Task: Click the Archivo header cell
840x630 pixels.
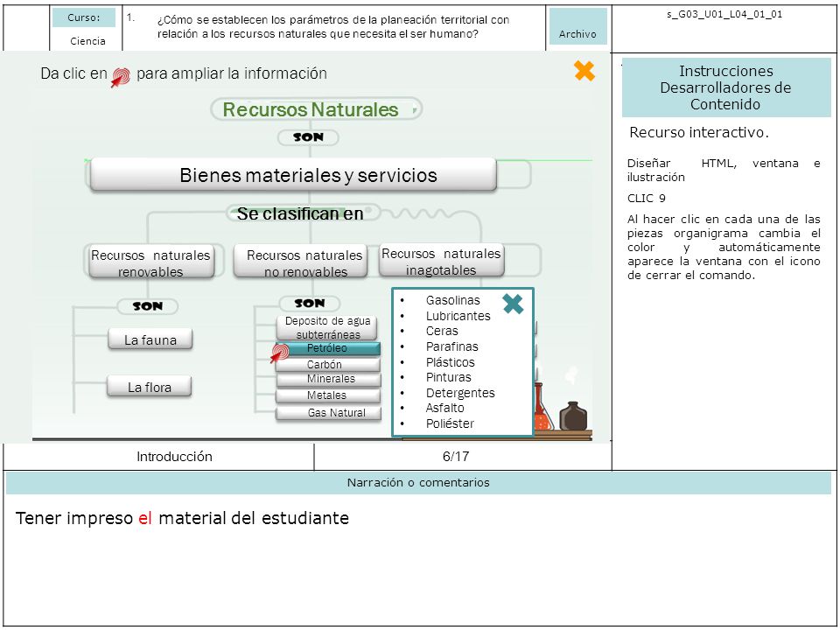Action: [x=577, y=26]
